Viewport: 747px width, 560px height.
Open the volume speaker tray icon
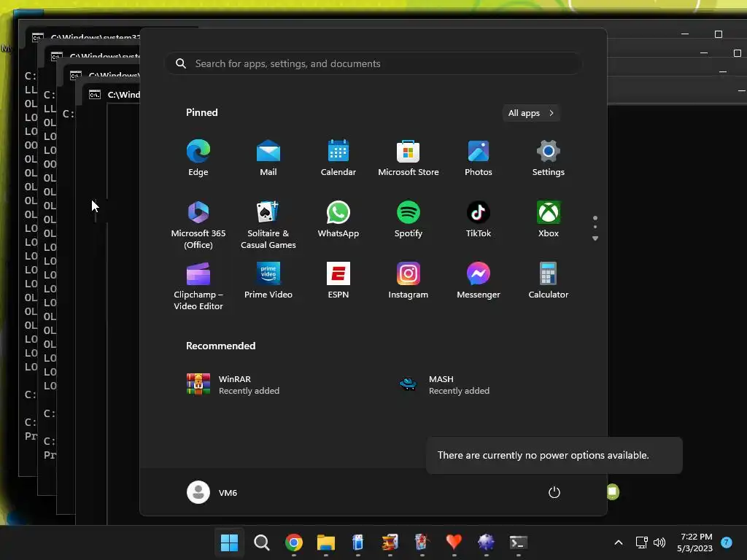659,542
